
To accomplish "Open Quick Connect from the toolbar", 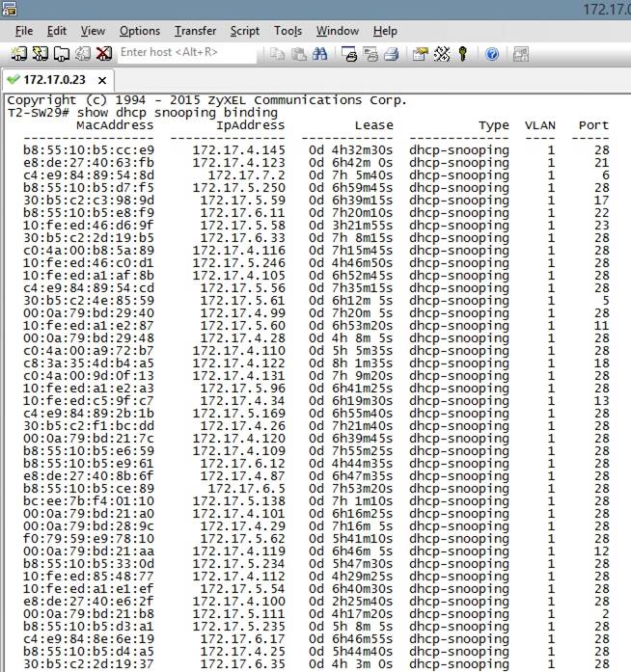I will click(x=35, y=53).
